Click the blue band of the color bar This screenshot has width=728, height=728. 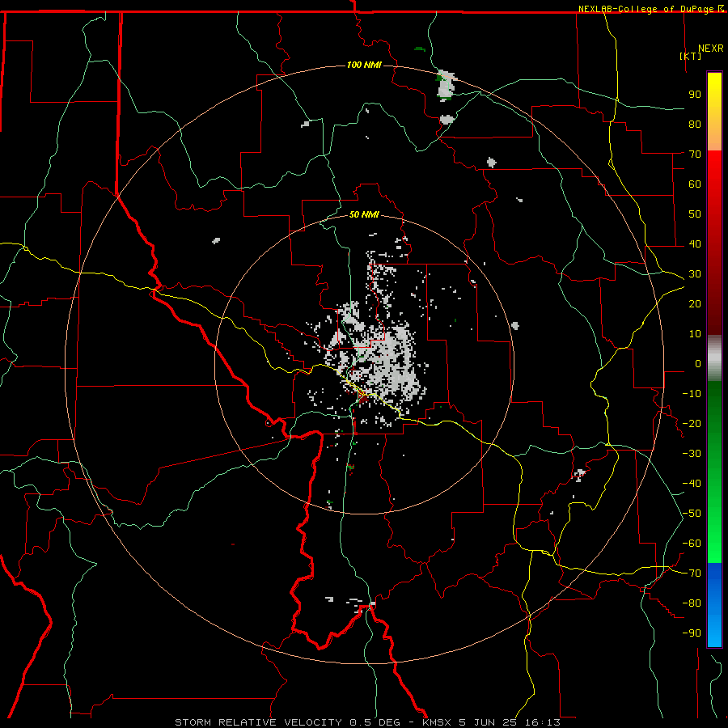click(x=714, y=605)
